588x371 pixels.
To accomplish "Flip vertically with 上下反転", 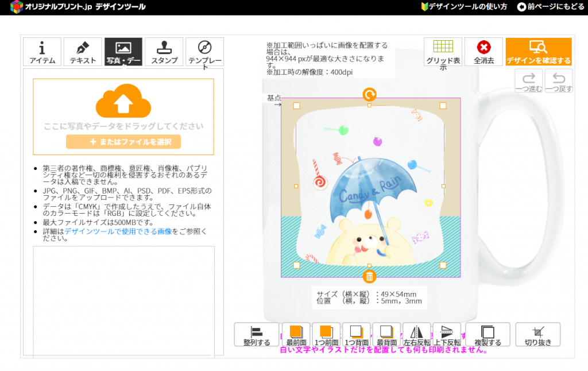I will (x=447, y=335).
